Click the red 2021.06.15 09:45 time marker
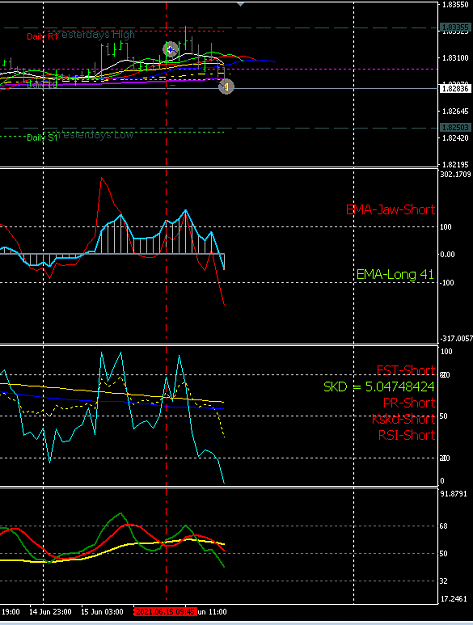The image size is (473, 625). tap(165, 612)
